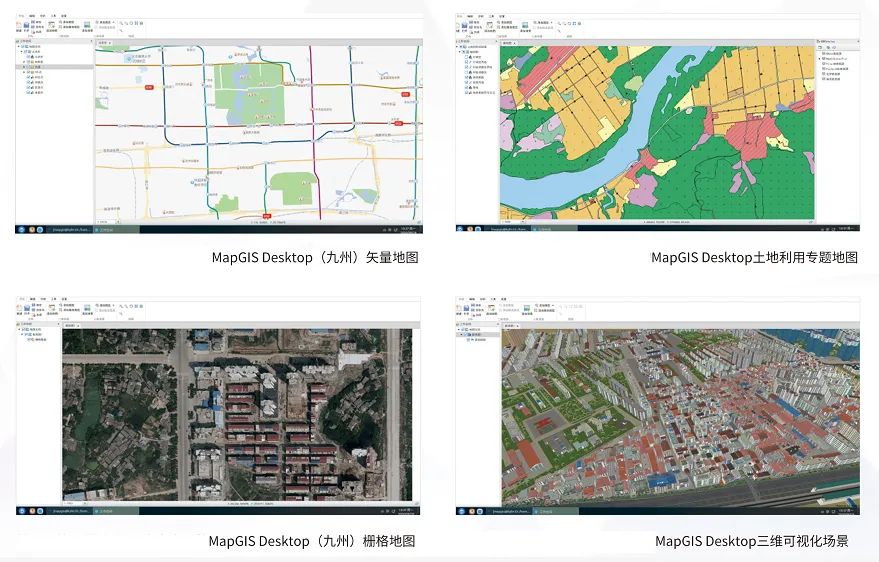Click the active taskbar app button below vector map window
The height and width of the screenshot is (562, 879).
(117, 230)
